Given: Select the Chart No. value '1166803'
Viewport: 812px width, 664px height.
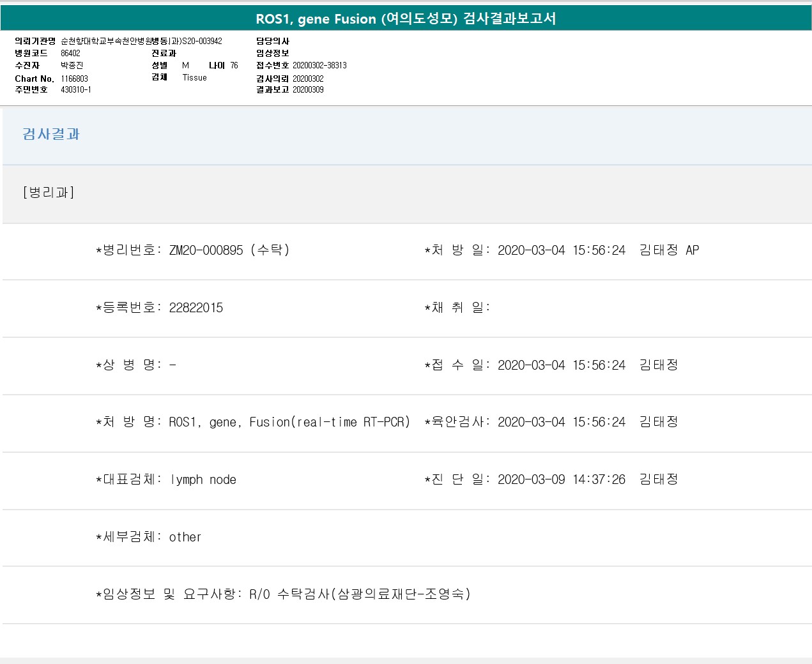Looking at the screenshot, I should tap(74, 79).
